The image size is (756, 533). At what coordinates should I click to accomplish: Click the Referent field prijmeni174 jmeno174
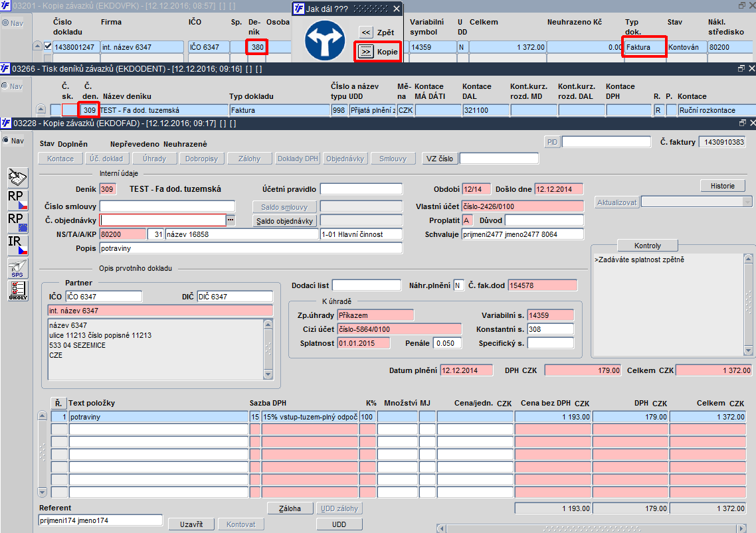(100, 520)
